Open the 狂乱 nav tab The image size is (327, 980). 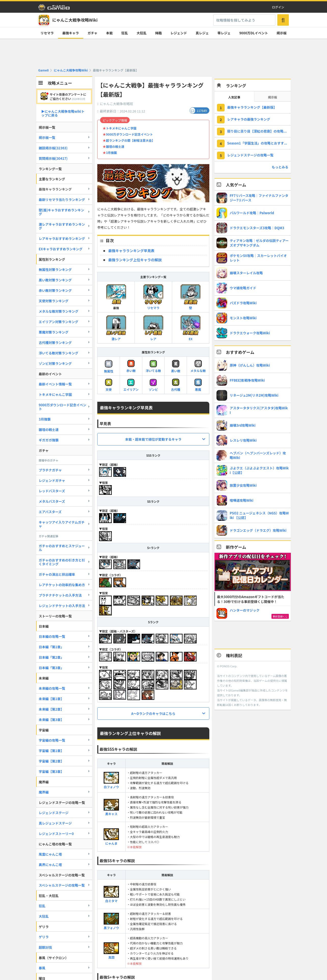coord(125,33)
